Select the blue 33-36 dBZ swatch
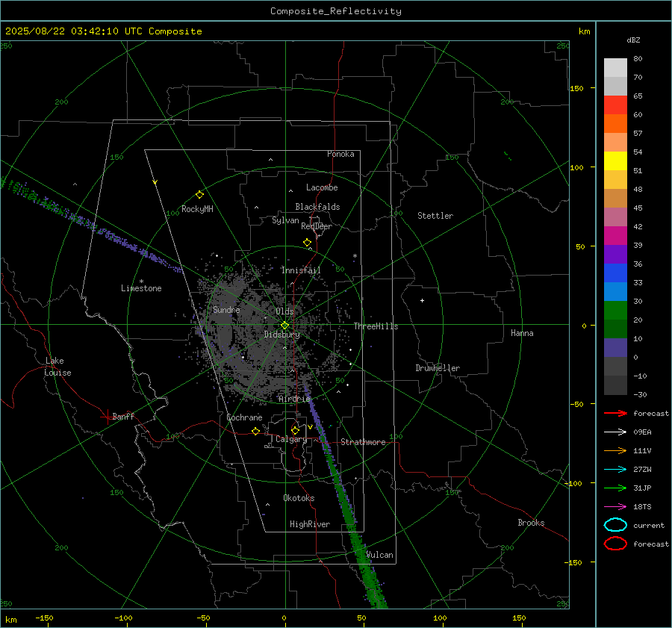 [x=615, y=273]
